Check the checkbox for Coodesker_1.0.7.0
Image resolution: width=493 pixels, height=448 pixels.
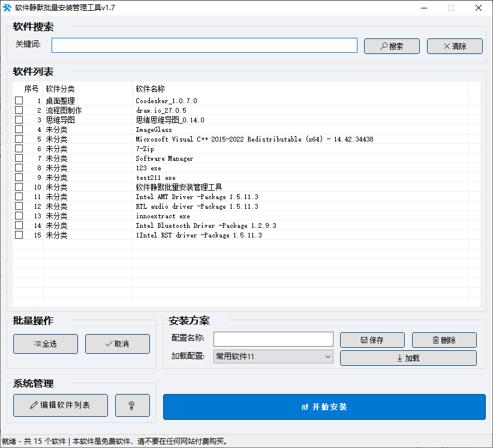pos(19,100)
